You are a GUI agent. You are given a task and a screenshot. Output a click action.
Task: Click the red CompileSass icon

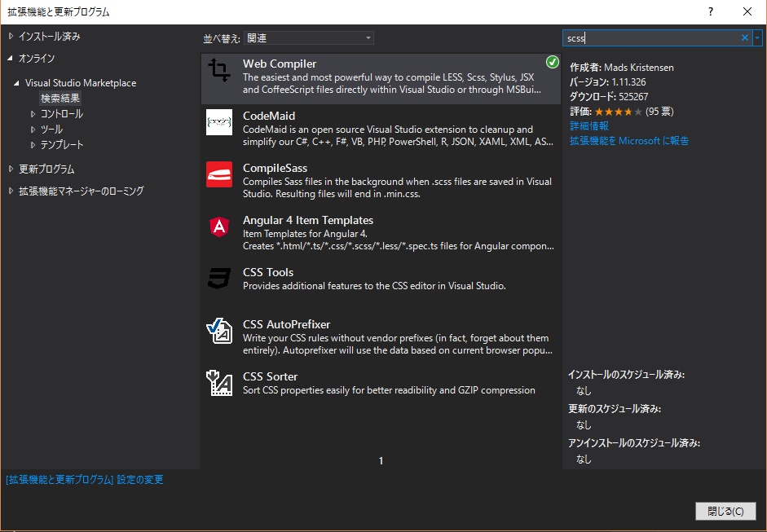coord(219,174)
